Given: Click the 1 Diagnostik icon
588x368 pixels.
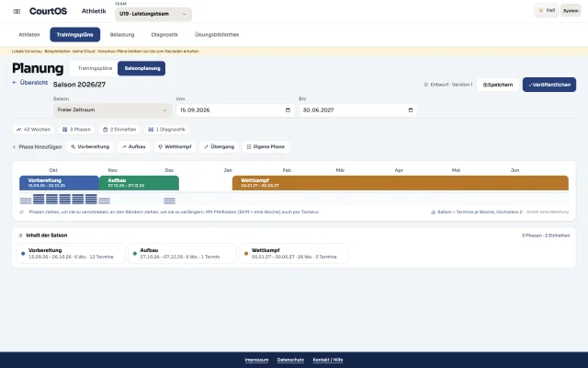Looking at the screenshot, I should (x=151, y=130).
